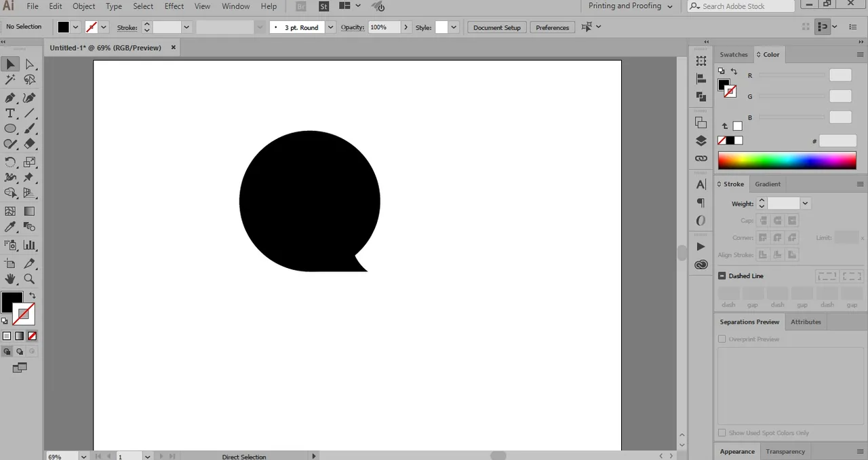Open the 69% zoom level dropdown
This screenshot has width=868, height=460.
point(84,457)
